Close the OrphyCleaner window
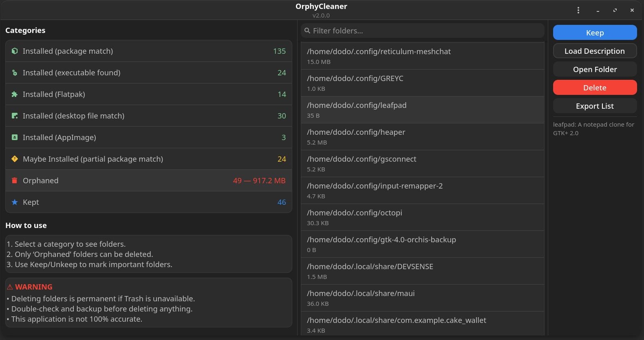 (x=632, y=10)
